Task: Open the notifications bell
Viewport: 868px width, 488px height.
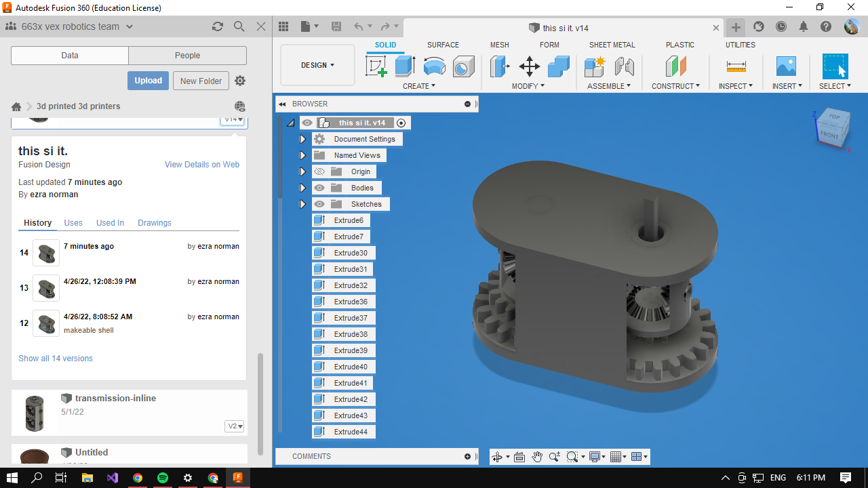Action: 804,26
